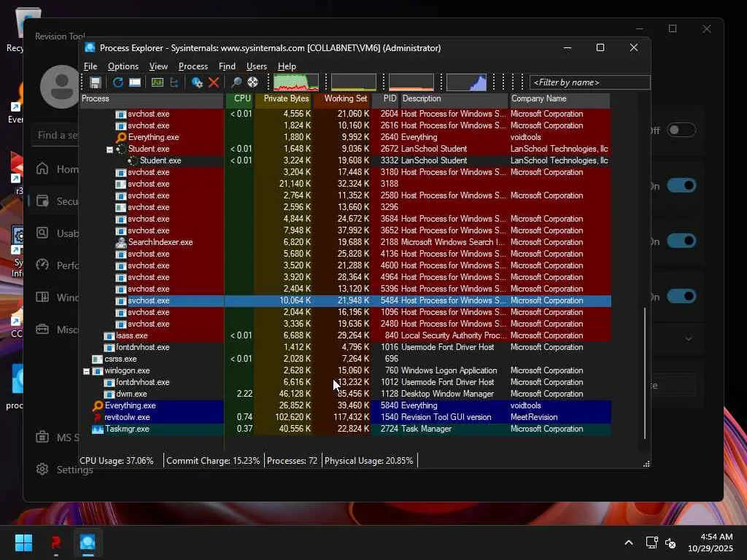
Task: Click the Refresh Now toolbar icon
Action: point(117,82)
